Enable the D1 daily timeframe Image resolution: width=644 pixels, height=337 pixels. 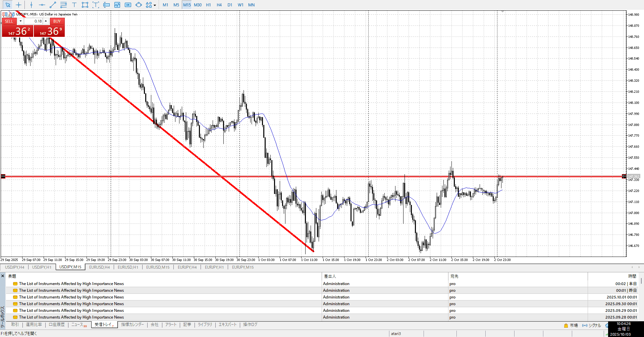tap(230, 5)
